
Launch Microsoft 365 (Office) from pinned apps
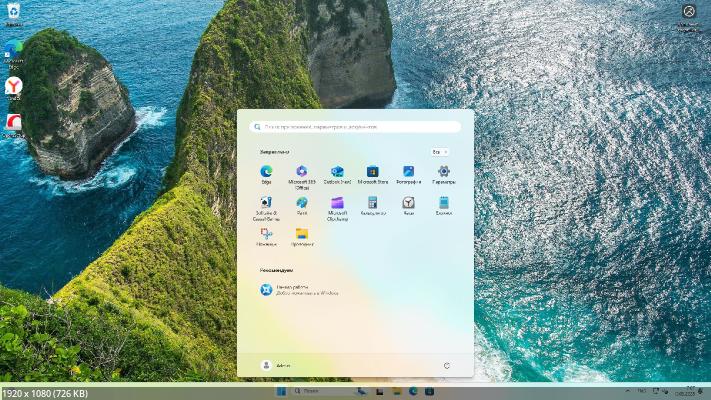302,177
